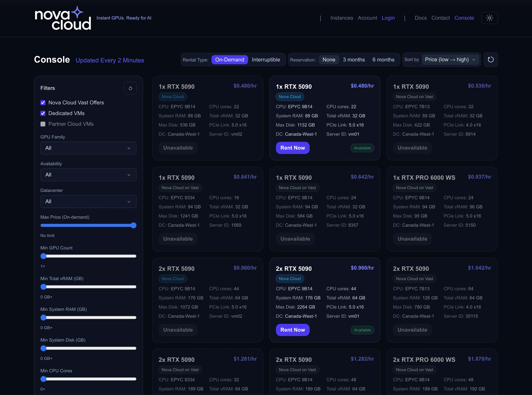
Task: Click 'Max Disk: 2264 GB' text
Action: [x=296, y=307]
